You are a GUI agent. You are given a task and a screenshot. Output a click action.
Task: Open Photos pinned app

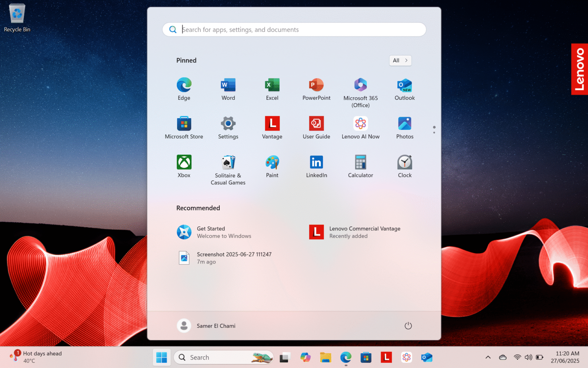[x=405, y=128]
